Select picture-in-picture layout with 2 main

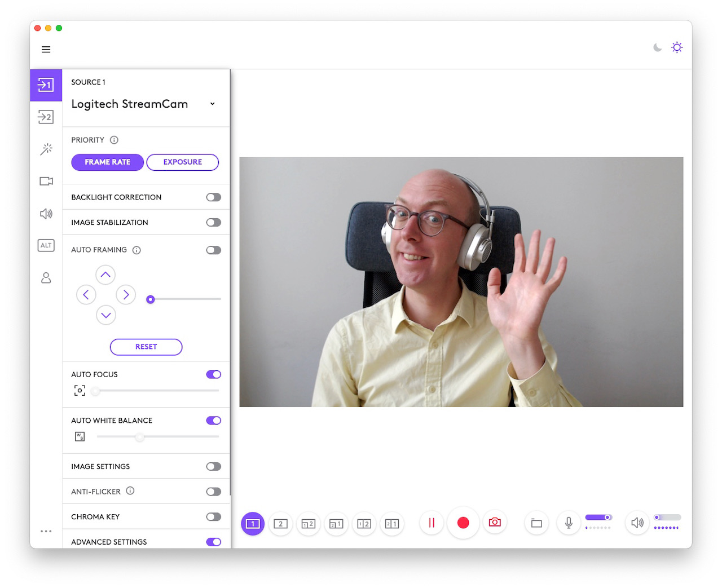[309, 524]
